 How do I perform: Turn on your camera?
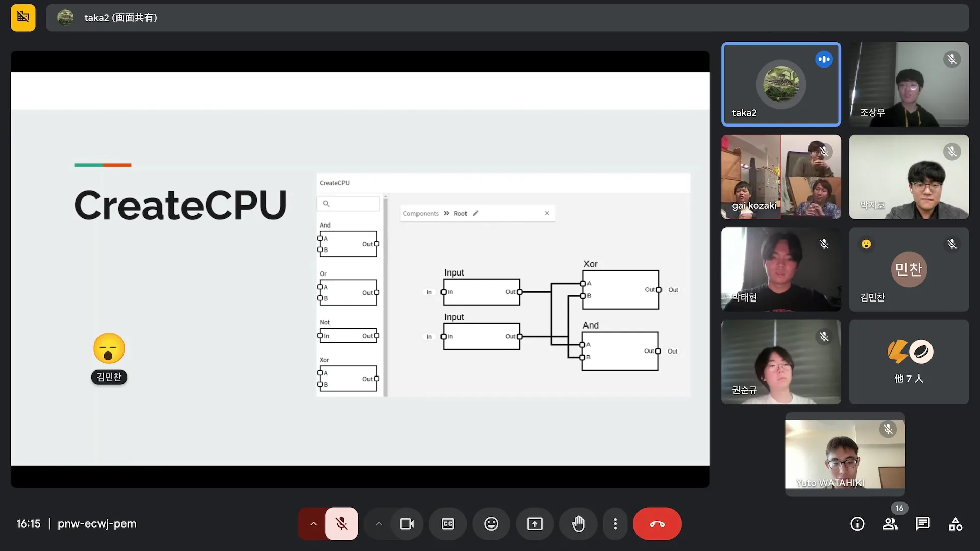pyautogui.click(x=406, y=523)
